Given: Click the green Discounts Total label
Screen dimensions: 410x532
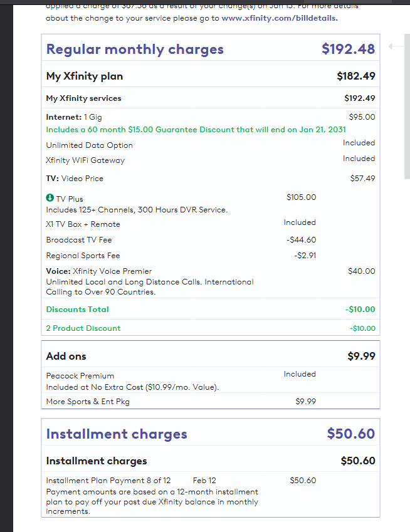Looking at the screenshot, I should point(78,310).
